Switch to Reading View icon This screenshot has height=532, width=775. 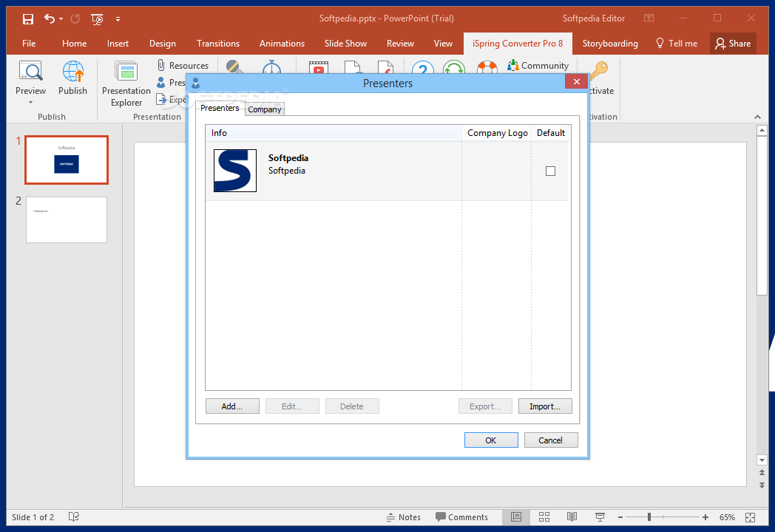pos(572,517)
